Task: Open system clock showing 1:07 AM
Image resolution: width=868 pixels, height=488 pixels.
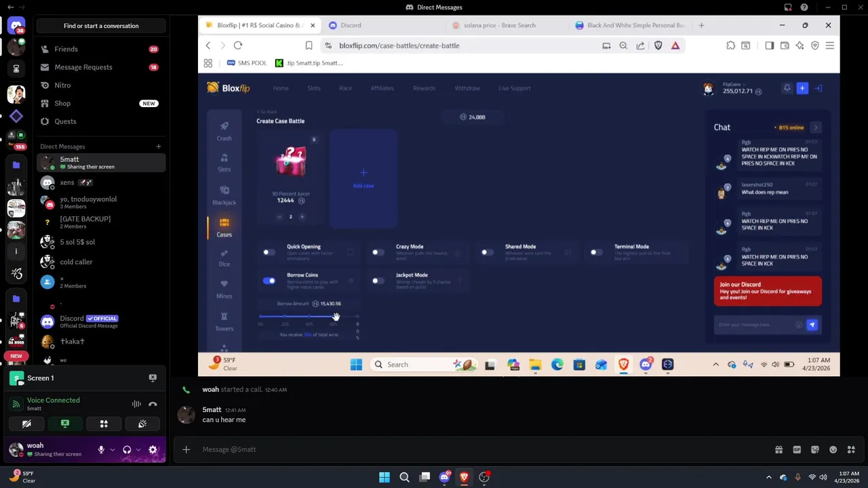Action: [x=847, y=477]
